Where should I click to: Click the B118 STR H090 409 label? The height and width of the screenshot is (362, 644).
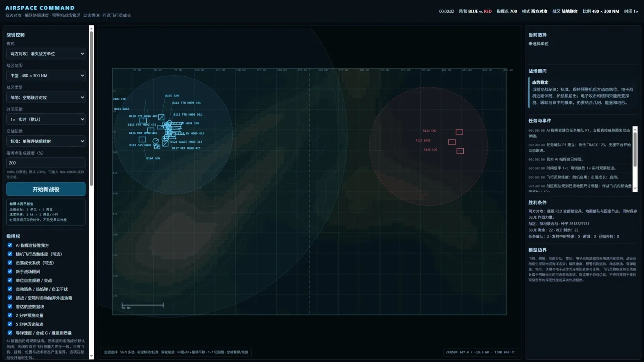[x=143, y=116]
